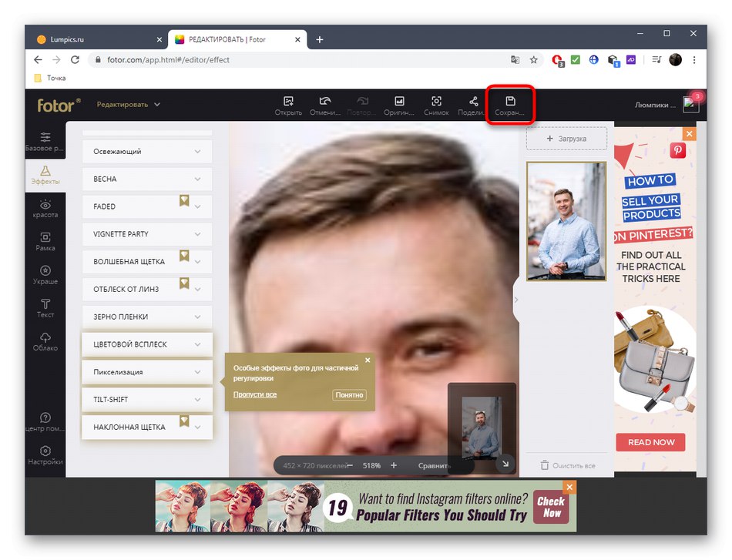The width and height of the screenshot is (732, 560).
Task: Open the Рамка (Frame) sidebar tool
Action: [x=45, y=242]
